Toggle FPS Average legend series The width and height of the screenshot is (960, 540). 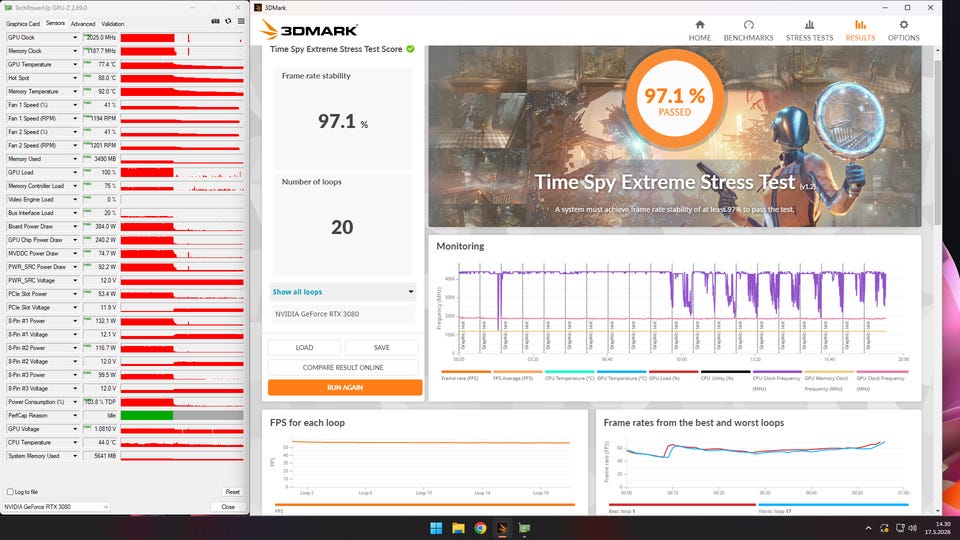coord(517,375)
